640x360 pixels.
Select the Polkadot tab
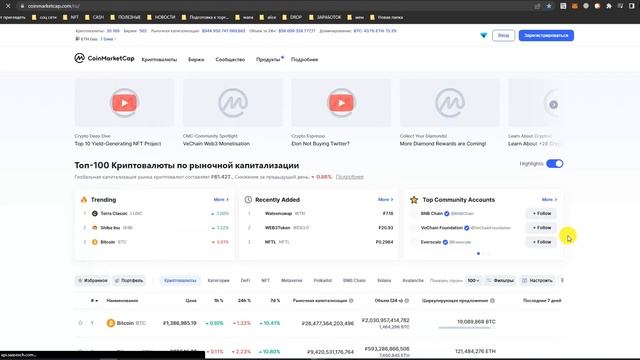pos(322,280)
